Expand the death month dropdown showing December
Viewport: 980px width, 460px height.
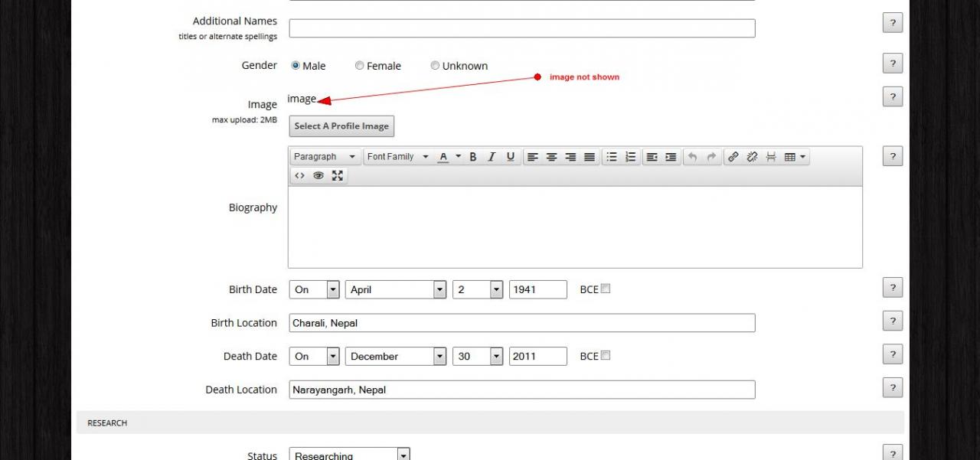click(397, 357)
